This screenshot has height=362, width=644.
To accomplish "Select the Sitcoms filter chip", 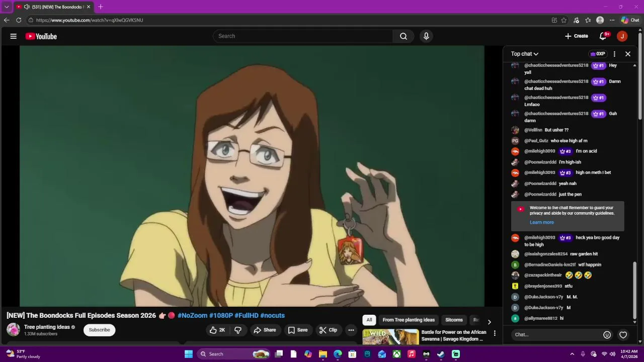I will [454, 320].
